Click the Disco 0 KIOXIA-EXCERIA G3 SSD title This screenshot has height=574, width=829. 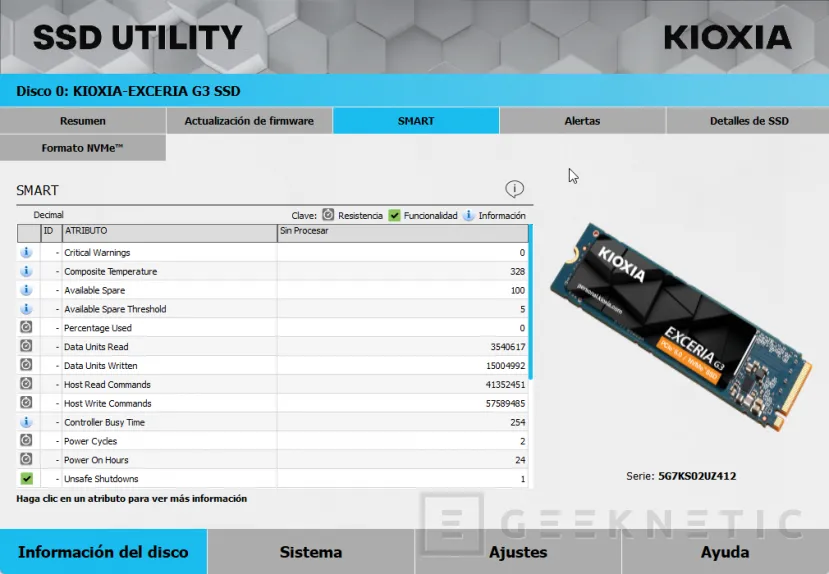pos(128,91)
